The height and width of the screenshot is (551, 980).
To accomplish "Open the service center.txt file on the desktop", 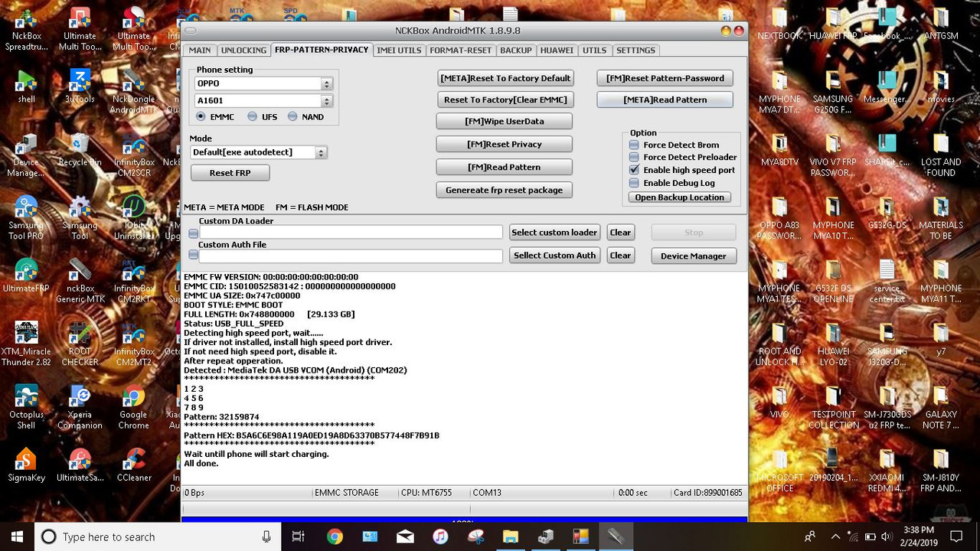I will [x=887, y=282].
